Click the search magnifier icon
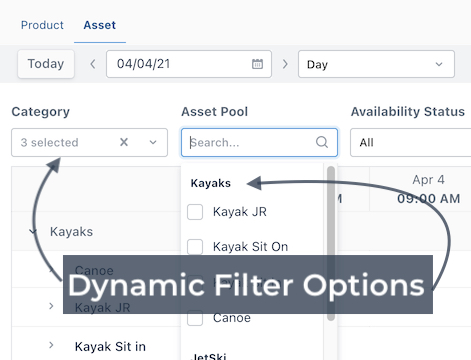The image size is (471, 360). coord(322,142)
